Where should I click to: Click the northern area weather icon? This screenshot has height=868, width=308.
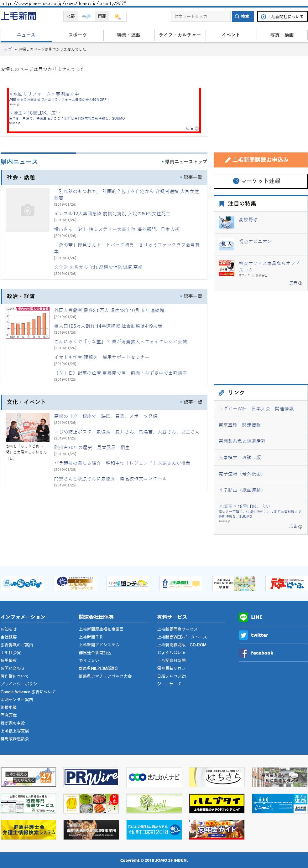[86, 16]
